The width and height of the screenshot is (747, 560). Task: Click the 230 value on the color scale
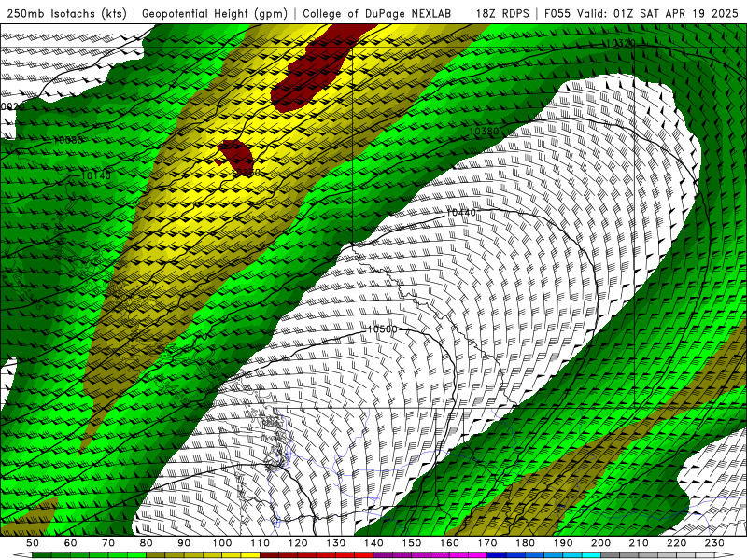pos(714,543)
